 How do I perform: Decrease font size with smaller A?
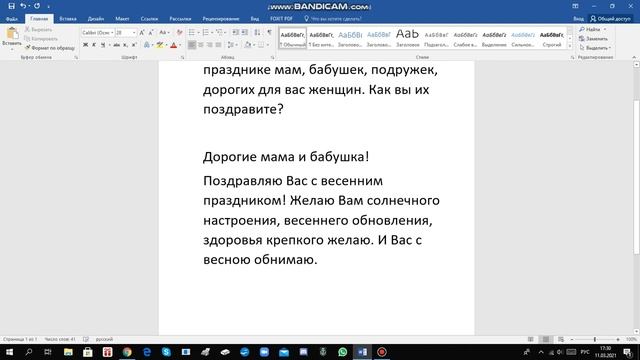click(151, 32)
